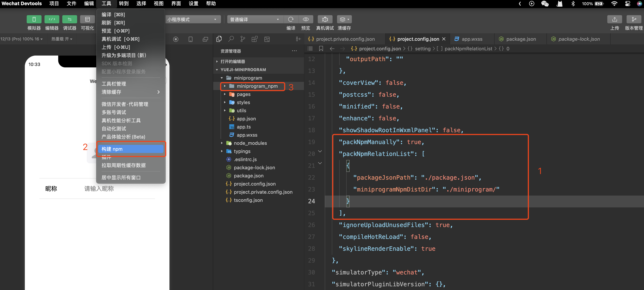Expand the typings folder
644x290 pixels.
(259, 151)
